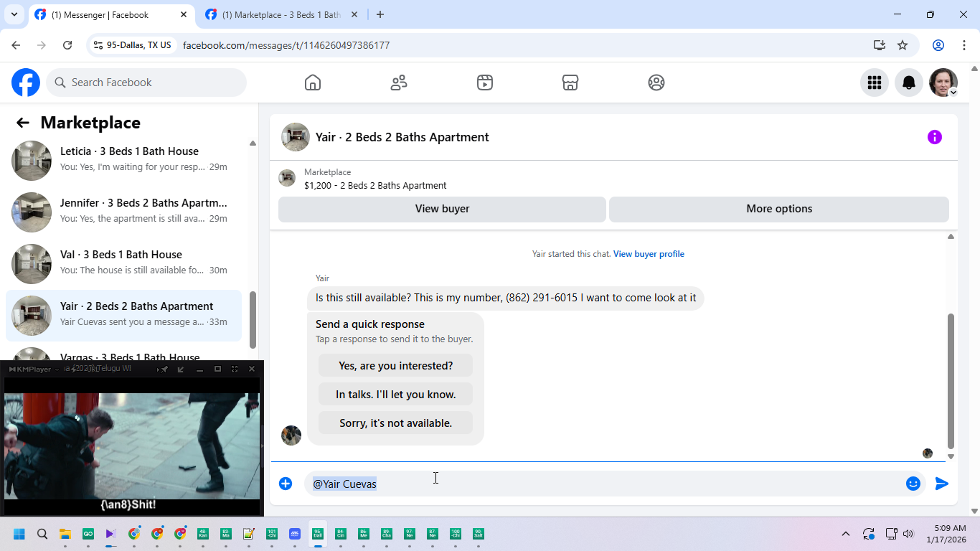Click the $1,200 - 2 Beds 2 Baths listing text
Screen dimensions: 980x551
coord(375,185)
